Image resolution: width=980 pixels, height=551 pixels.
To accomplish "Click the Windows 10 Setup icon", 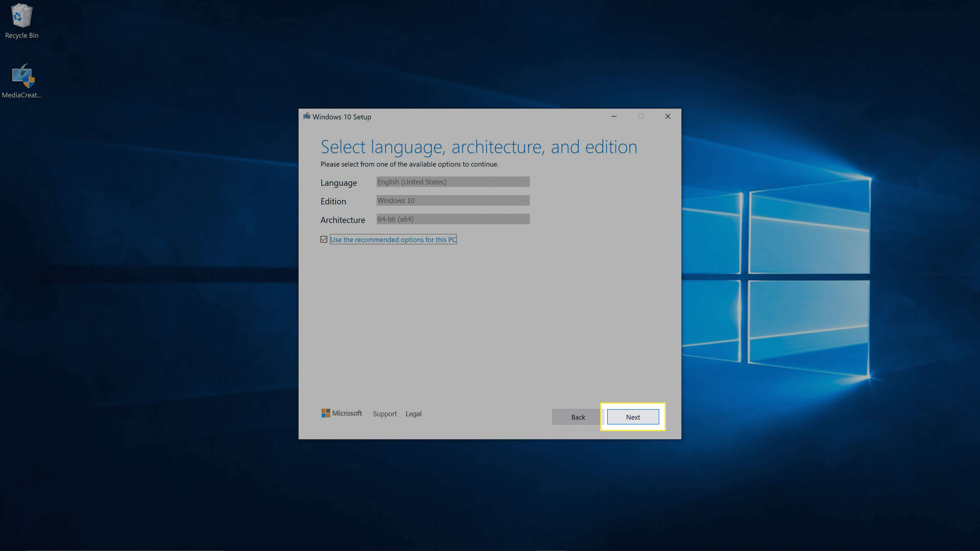I will click(x=306, y=116).
